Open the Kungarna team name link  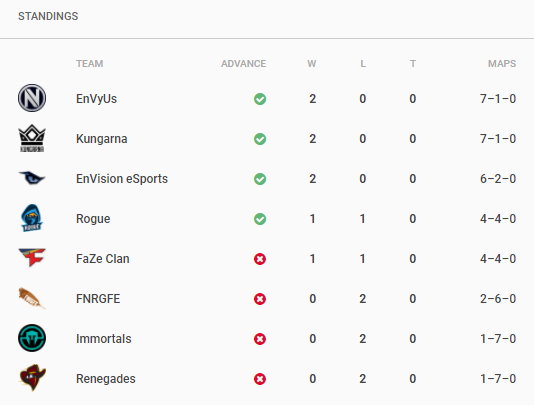click(101, 139)
